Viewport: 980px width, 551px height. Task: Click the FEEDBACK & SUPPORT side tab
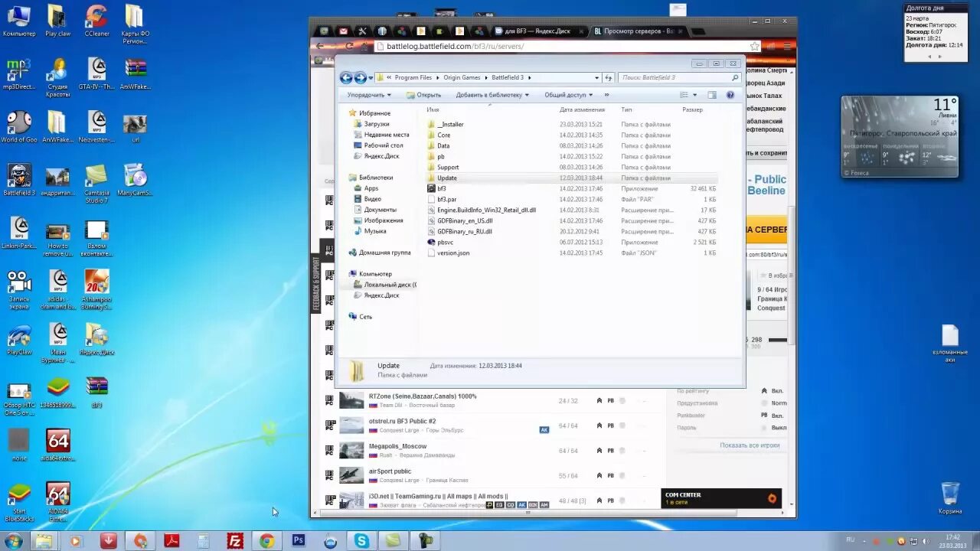[315, 285]
